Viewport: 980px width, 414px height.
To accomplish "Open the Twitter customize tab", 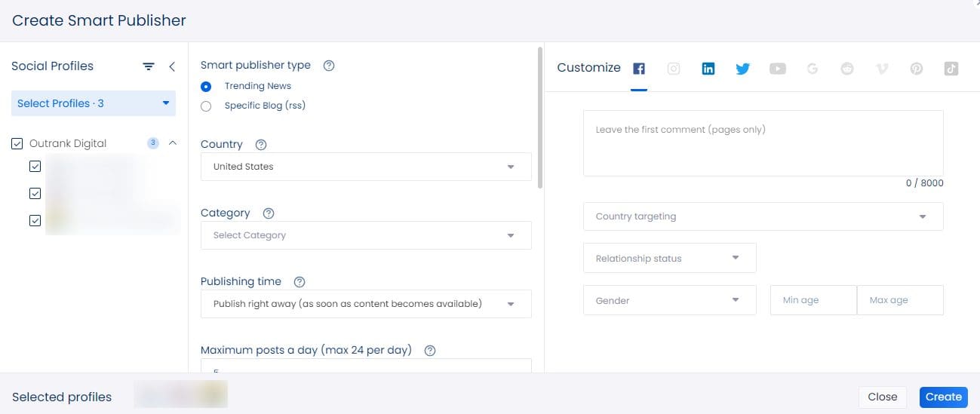I will click(x=743, y=69).
